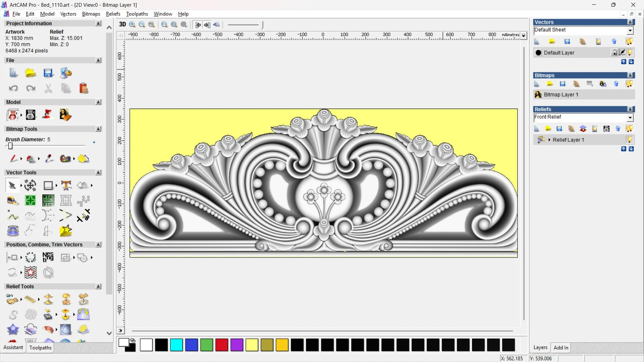Click the 3D view button

coord(122,24)
